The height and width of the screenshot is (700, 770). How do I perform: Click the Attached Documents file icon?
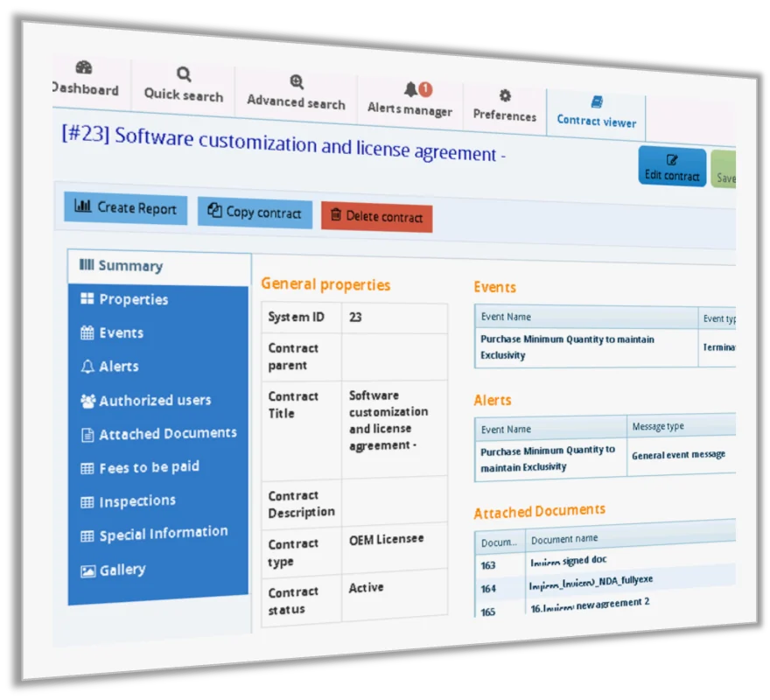(87, 435)
